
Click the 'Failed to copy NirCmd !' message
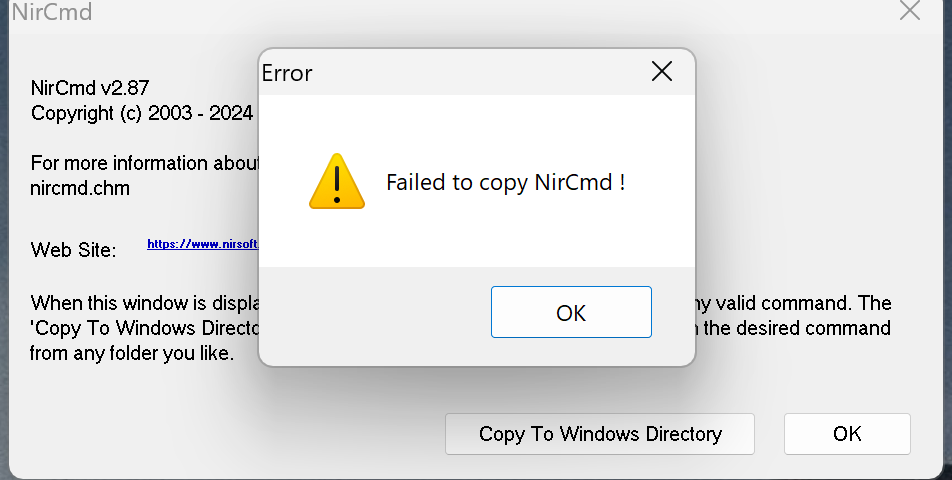505,182
